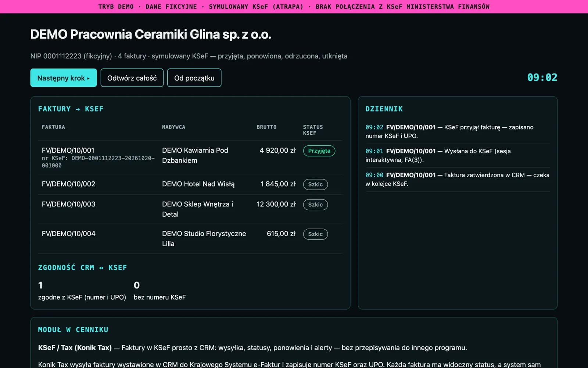Click amount 4 920,00 zł
Viewport: 588px width, 368px height.
click(x=277, y=150)
